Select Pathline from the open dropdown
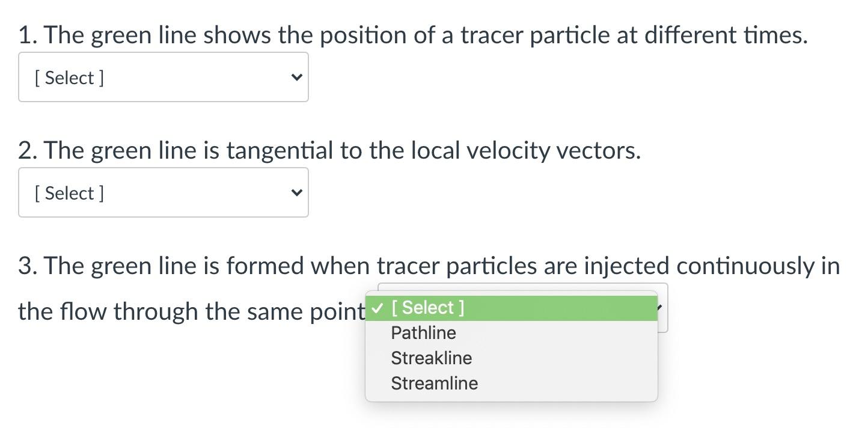The image size is (868, 446). [x=424, y=332]
